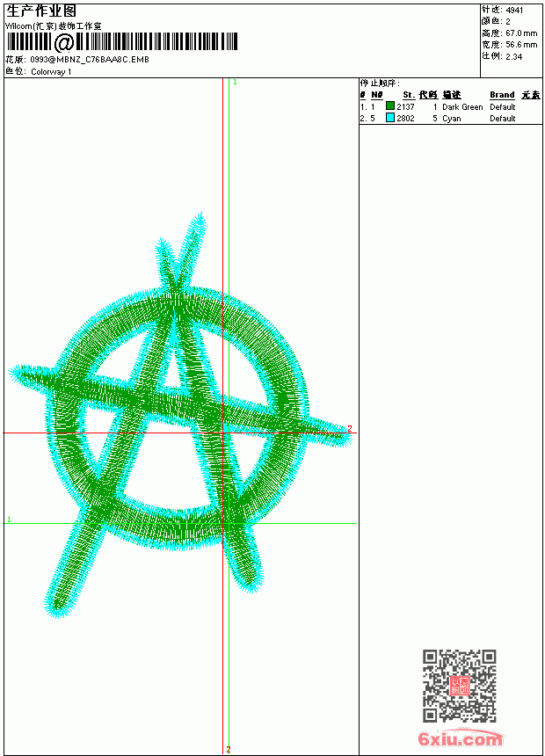The image size is (545, 756).
Task: Click the Colorway 1 label
Action: click(x=51, y=72)
